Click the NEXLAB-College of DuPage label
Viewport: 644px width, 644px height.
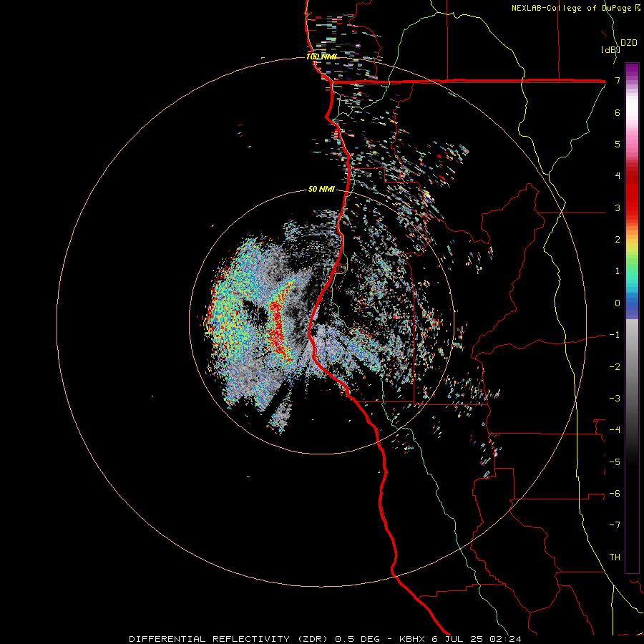click(575, 8)
